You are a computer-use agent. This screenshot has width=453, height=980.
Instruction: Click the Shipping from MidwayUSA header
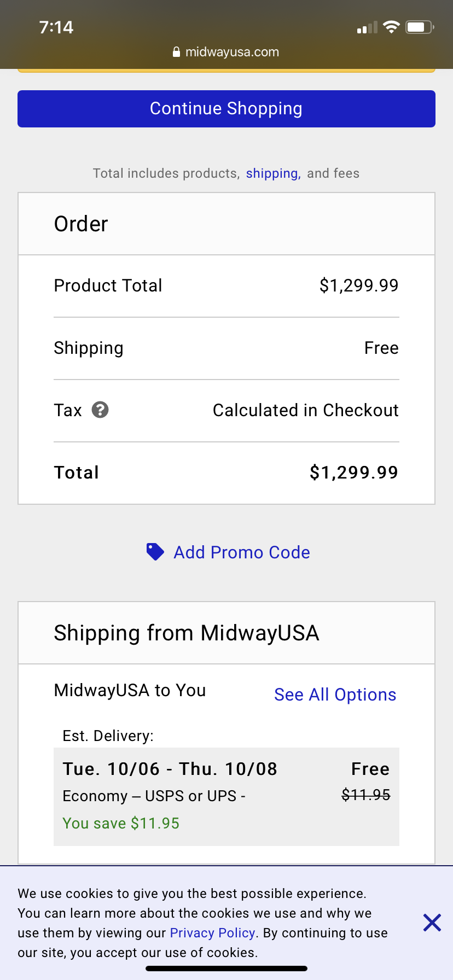click(226, 633)
